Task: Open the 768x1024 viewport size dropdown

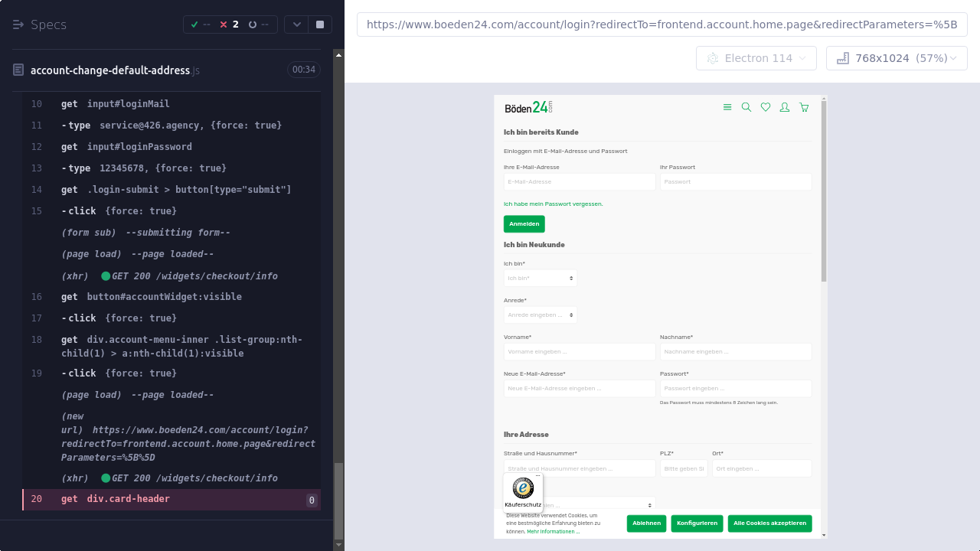Action: coord(897,58)
